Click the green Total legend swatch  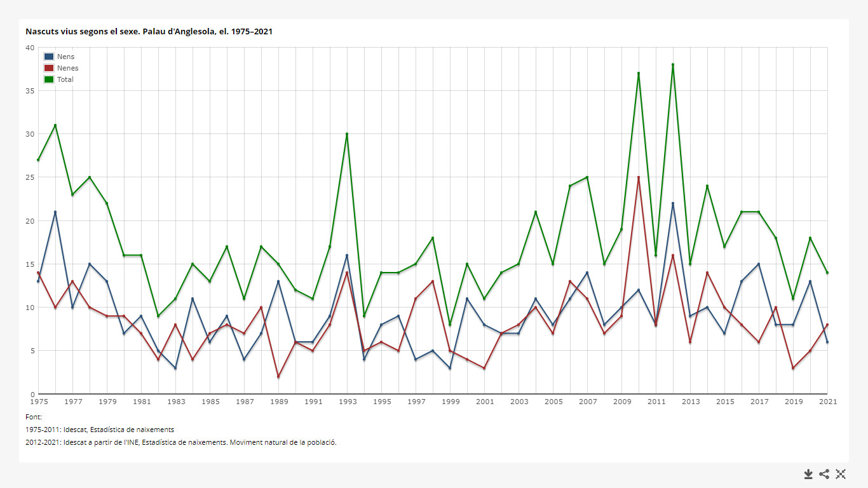[x=49, y=79]
